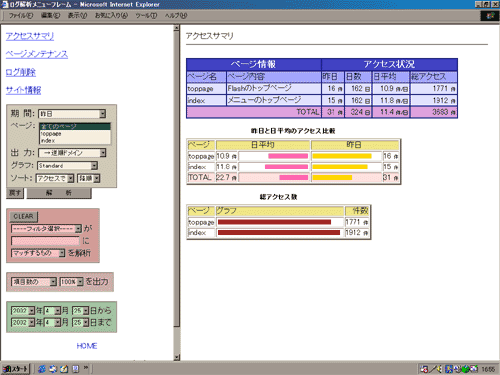The height and width of the screenshot is (375, 500).
Task: Click the アクセス状況 table header
Action: 389,64
